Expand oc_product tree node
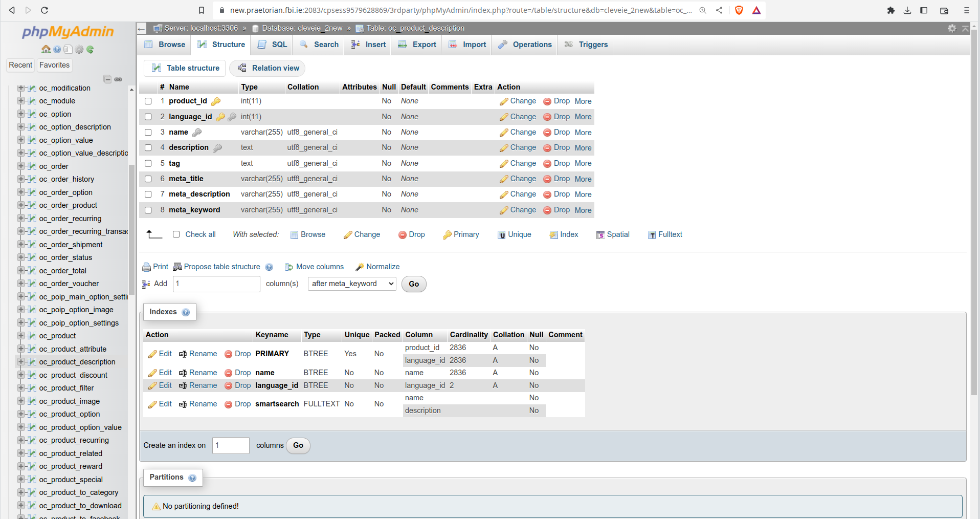Viewport: 980px width, 519px height. click(x=20, y=336)
